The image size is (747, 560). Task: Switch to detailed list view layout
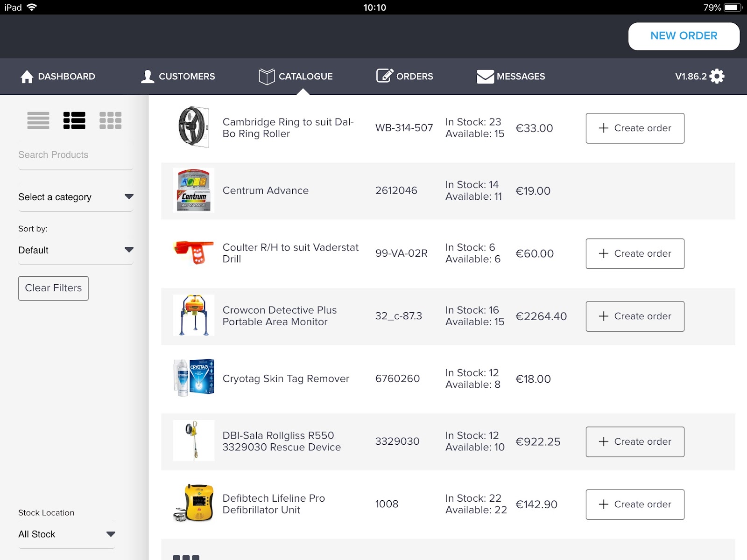(x=74, y=120)
